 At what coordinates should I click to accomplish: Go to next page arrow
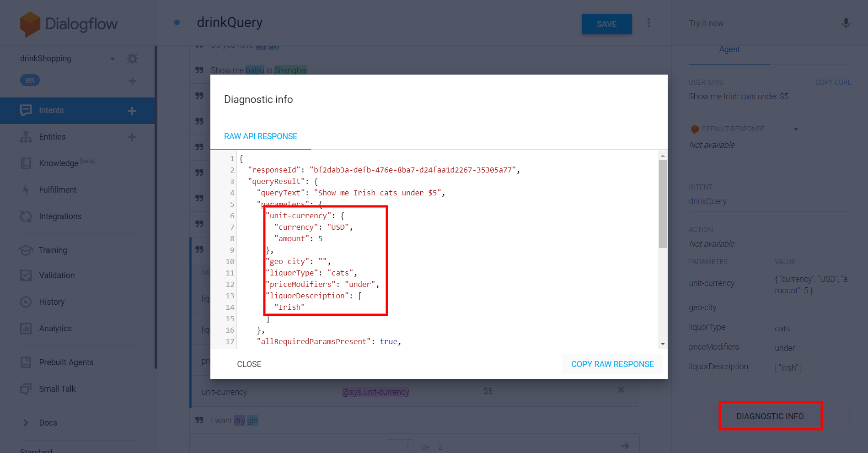pos(625,446)
